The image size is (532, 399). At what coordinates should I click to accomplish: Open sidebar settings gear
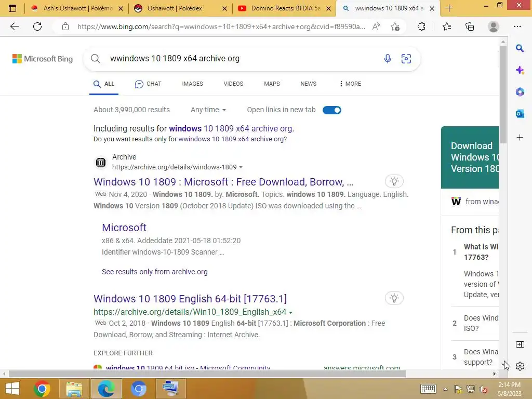point(520,366)
